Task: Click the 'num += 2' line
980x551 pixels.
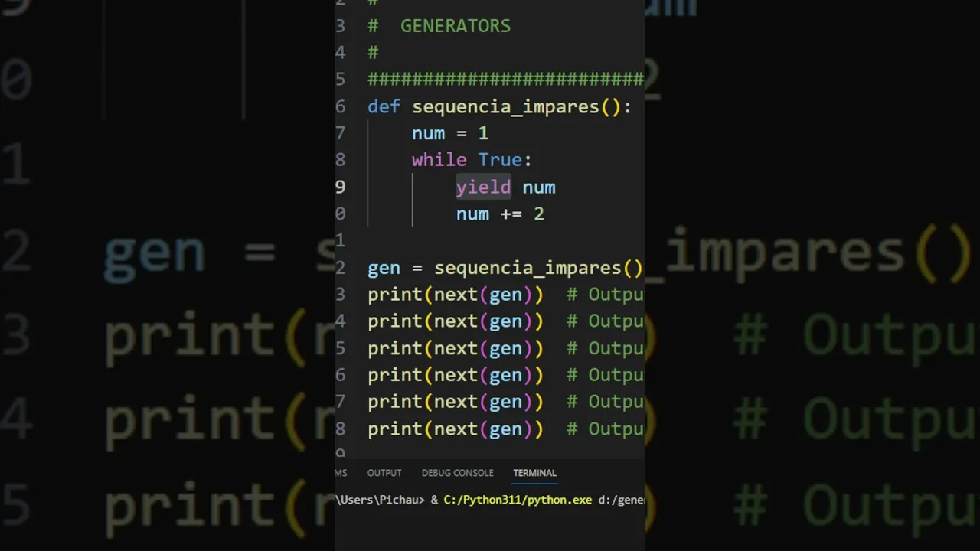Action: coord(500,214)
